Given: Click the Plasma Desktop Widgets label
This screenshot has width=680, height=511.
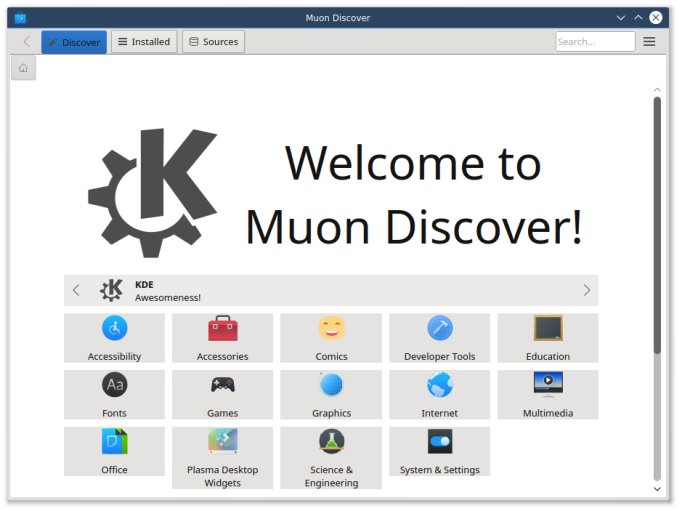Looking at the screenshot, I should pyautogui.click(x=222, y=476).
